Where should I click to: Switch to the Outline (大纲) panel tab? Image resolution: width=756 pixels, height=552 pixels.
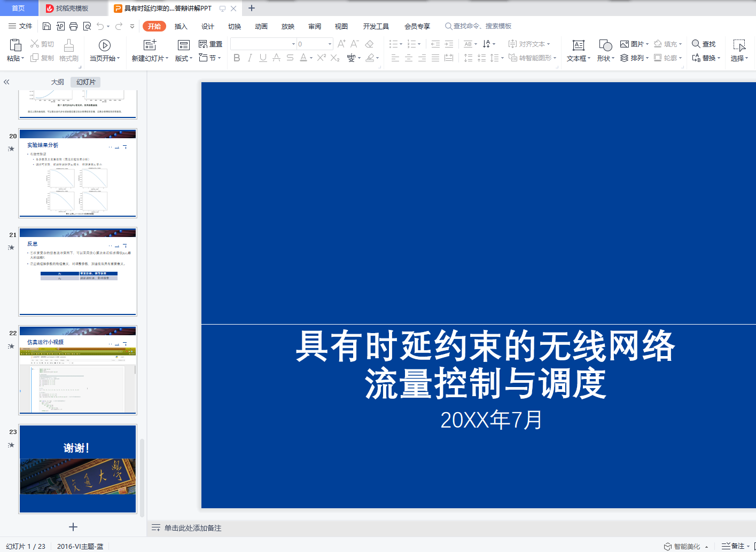(x=58, y=82)
